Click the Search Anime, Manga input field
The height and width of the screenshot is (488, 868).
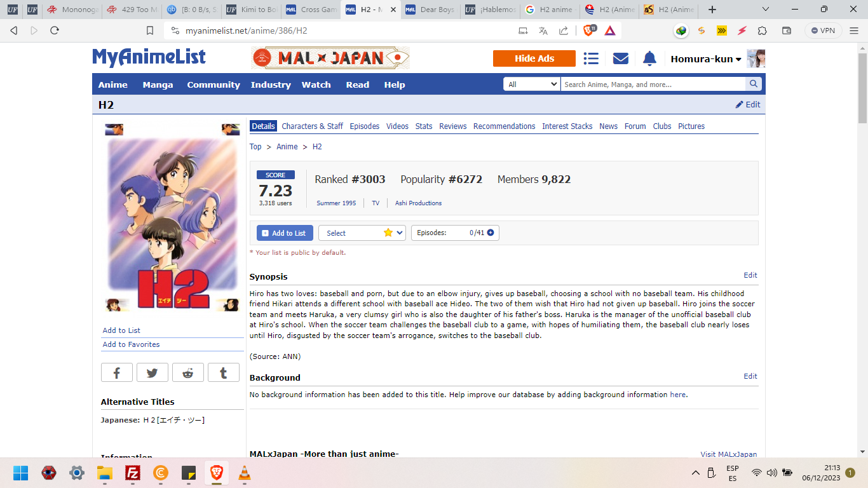653,84
